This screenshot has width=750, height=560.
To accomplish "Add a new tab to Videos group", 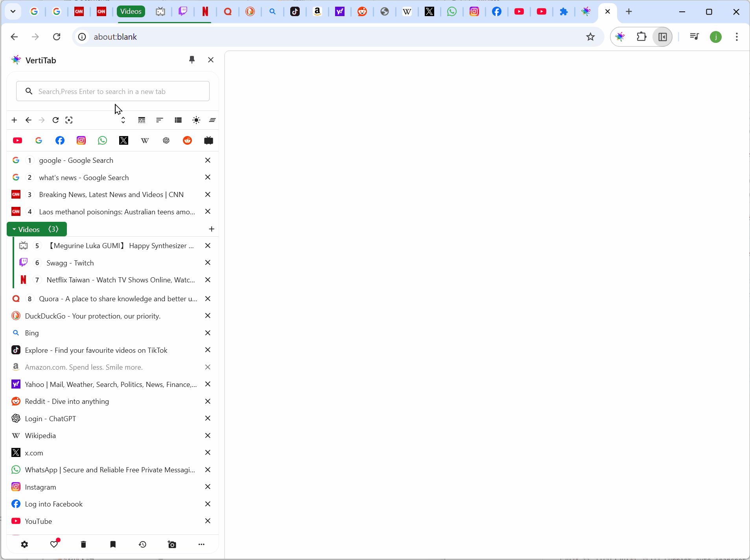I will click(212, 229).
